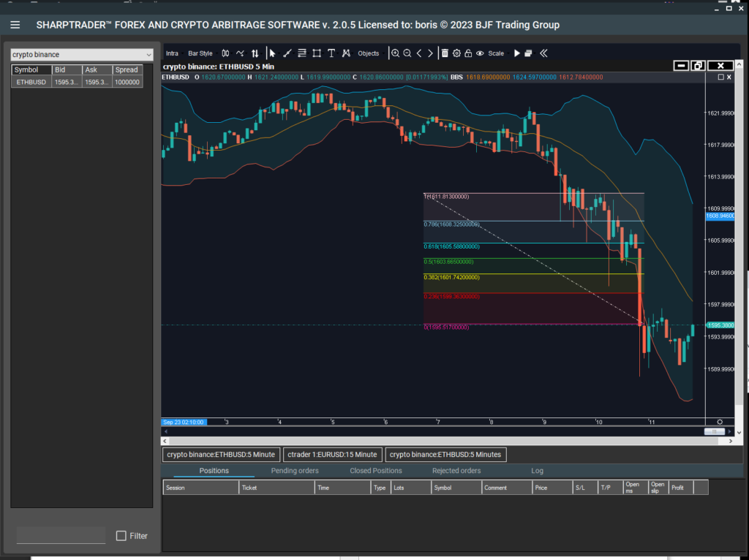
Task: Sort by the Symbol column header
Action: coord(31,69)
